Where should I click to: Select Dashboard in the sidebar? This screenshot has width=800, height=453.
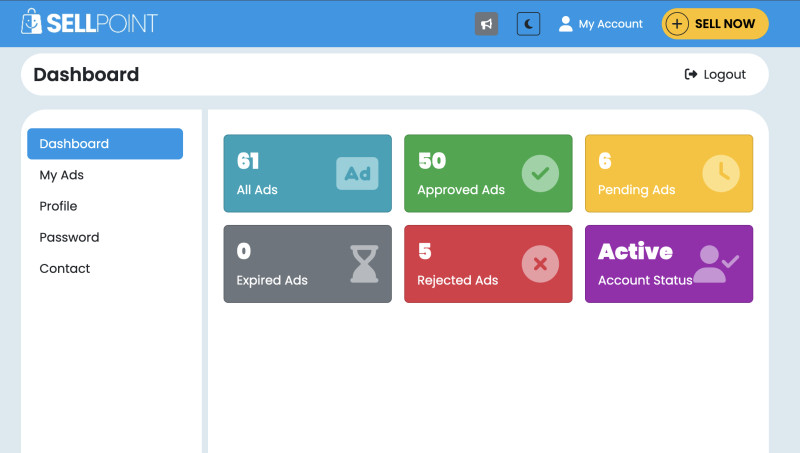(105, 144)
